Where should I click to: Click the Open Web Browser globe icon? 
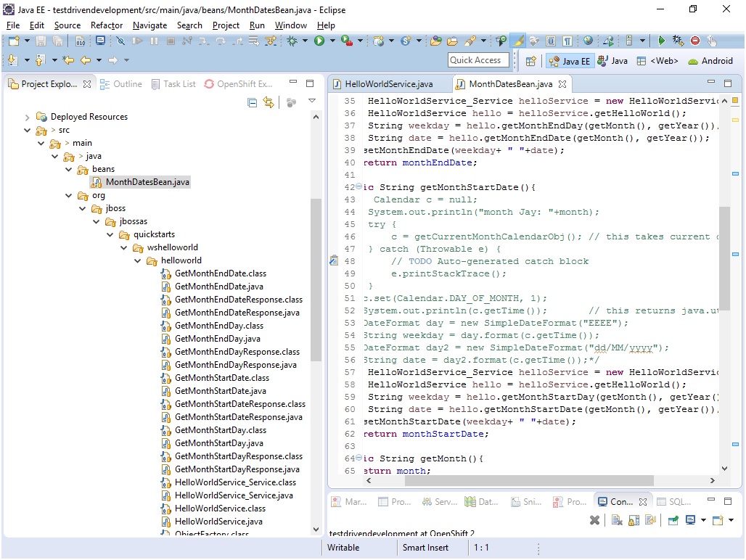click(588, 41)
